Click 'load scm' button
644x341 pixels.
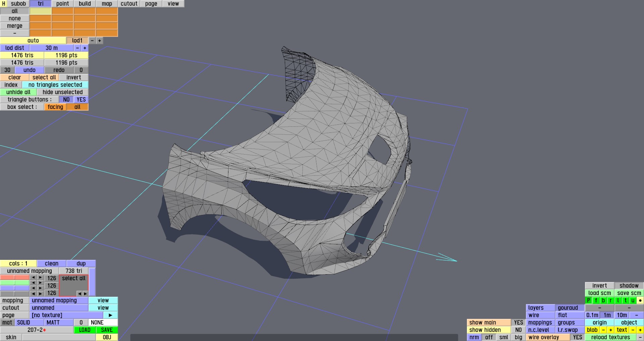coord(599,293)
